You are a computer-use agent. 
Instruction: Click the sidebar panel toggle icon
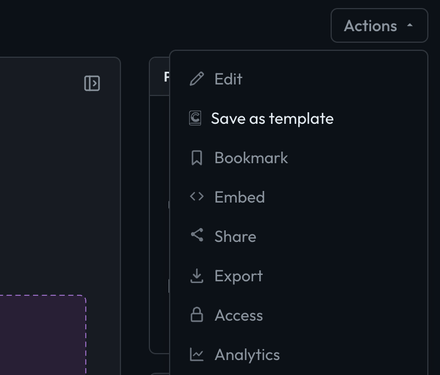(x=92, y=83)
